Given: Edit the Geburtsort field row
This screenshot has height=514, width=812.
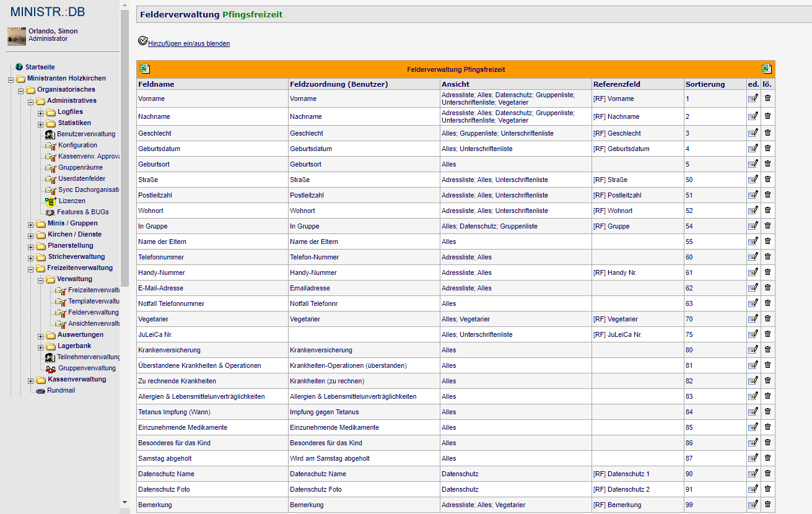Looking at the screenshot, I should coord(753,163).
